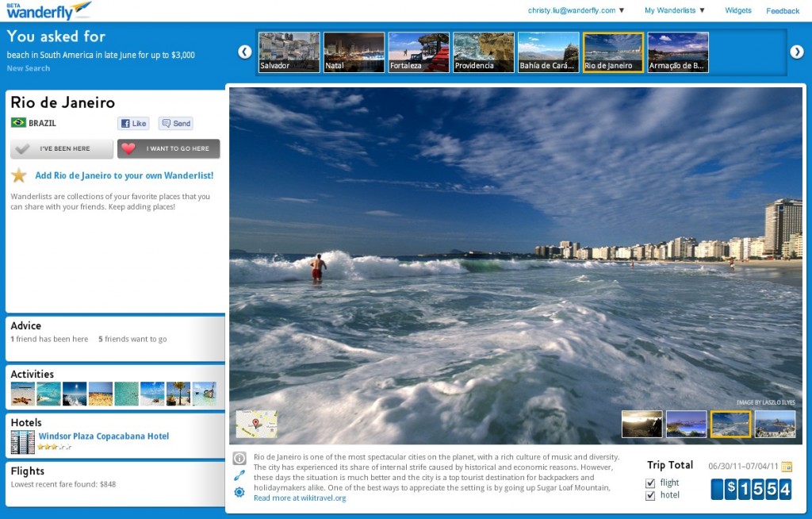Select the Salvador destination thumbnail
Viewport: 812px width, 519px height.
pos(289,52)
